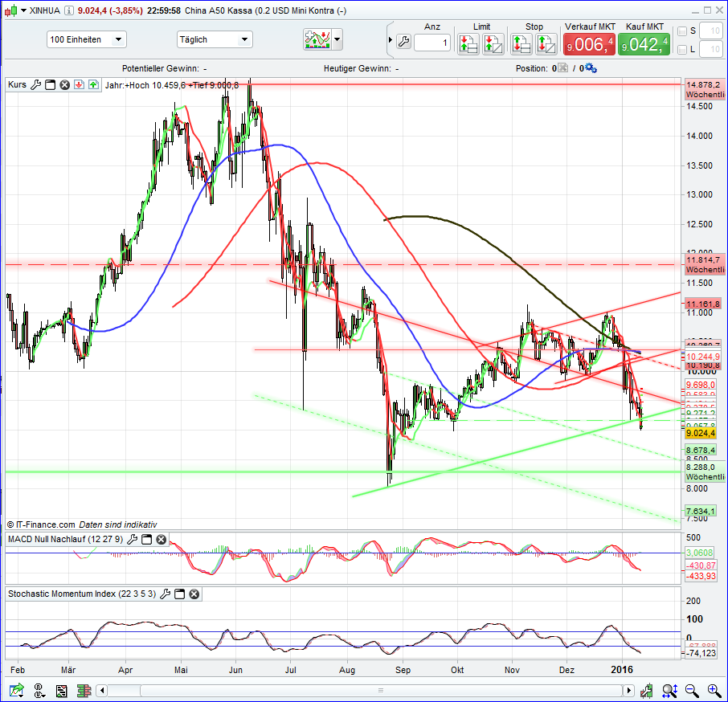Open Kurs panel wrench settings
Image resolution: width=728 pixels, height=702 pixels.
(35, 84)
